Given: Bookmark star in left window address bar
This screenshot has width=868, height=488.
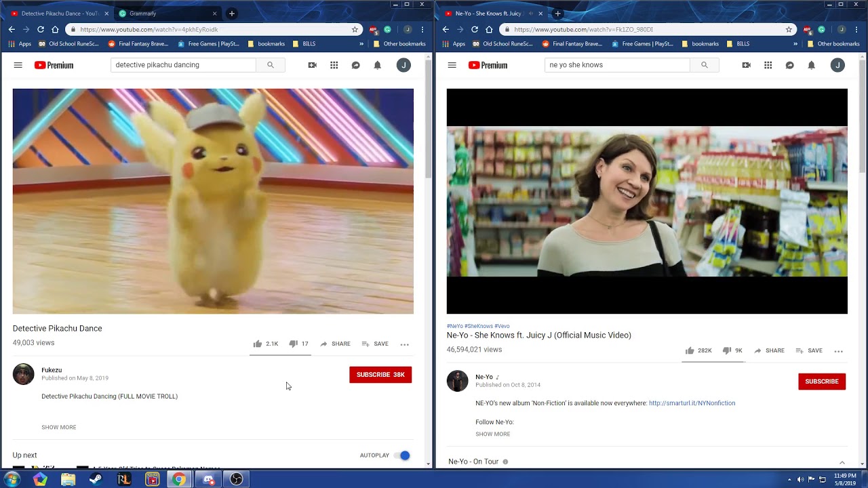Looking at the screenshot, I should (x=355, y=30).
